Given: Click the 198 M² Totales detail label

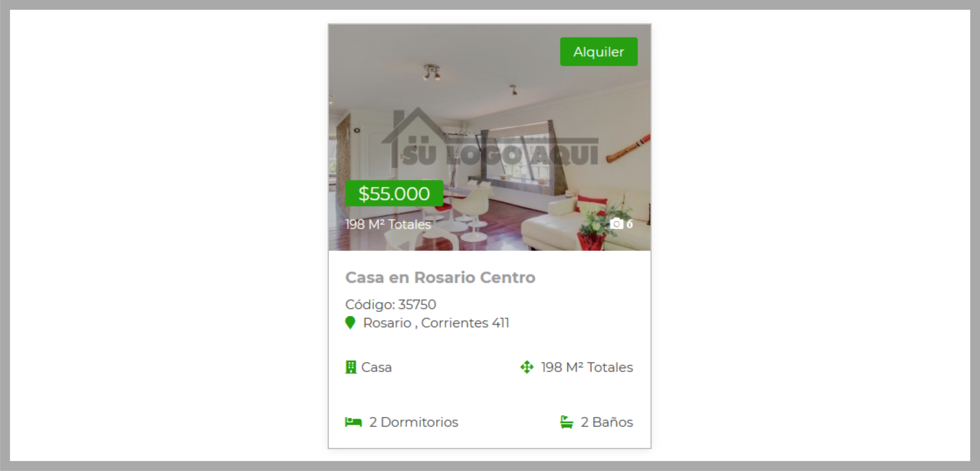Looking at the screenshot, I should click(x=587, y=367).
